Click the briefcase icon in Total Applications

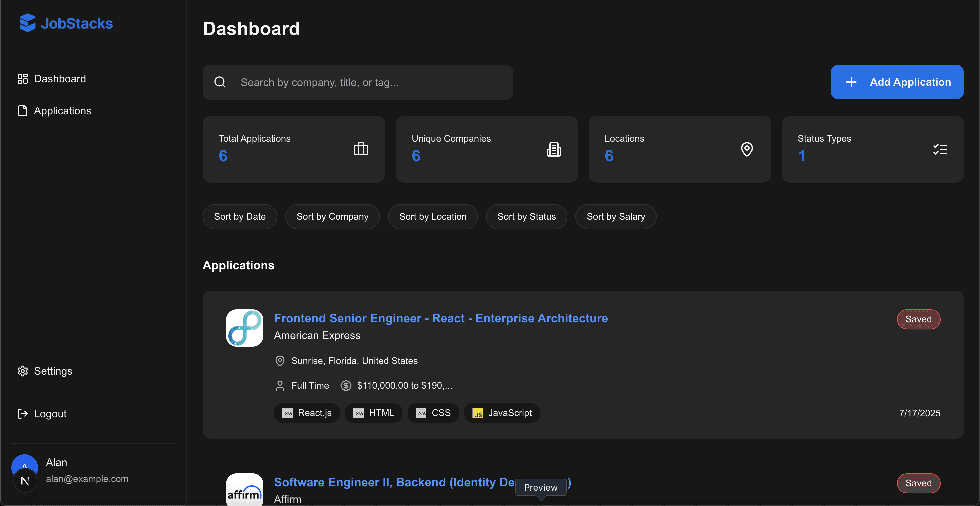pyautogui.click(x=361, y=149)
